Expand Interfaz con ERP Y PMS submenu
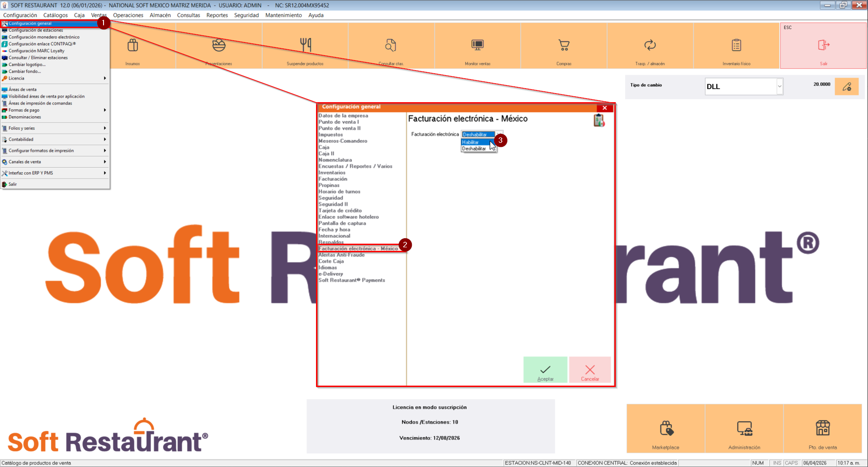The image size is (868, 467). (x=55, y=173)
